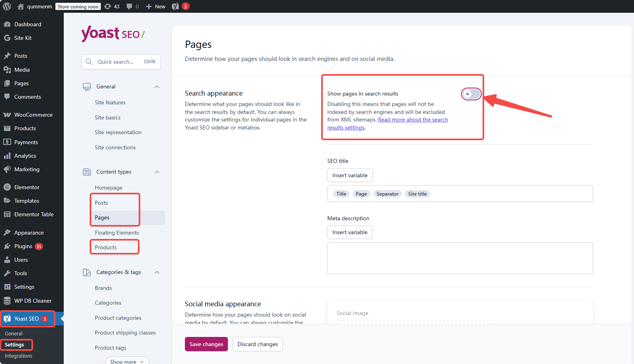
Task: Open Site representation settings
Action: pyautogui.click(x=118, y=132)
